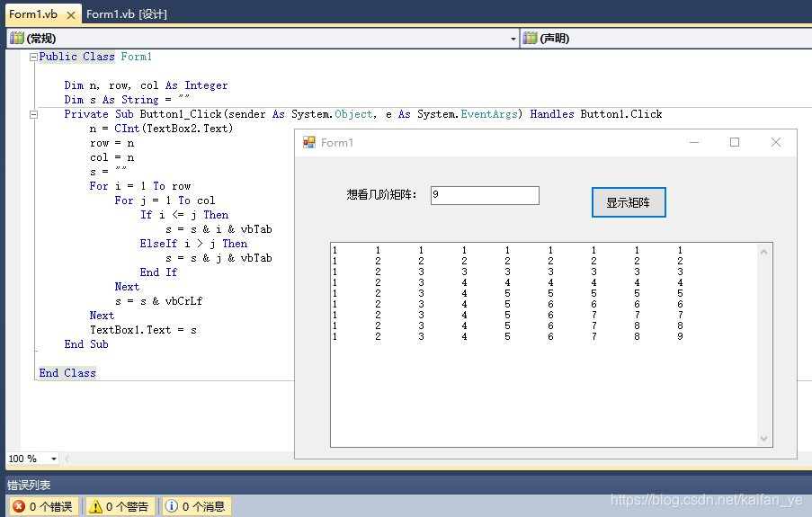This screenshot has width=812, height=517.
Task: Click the 'For i = 1 To row' line
Action: (x=139, y=186)
